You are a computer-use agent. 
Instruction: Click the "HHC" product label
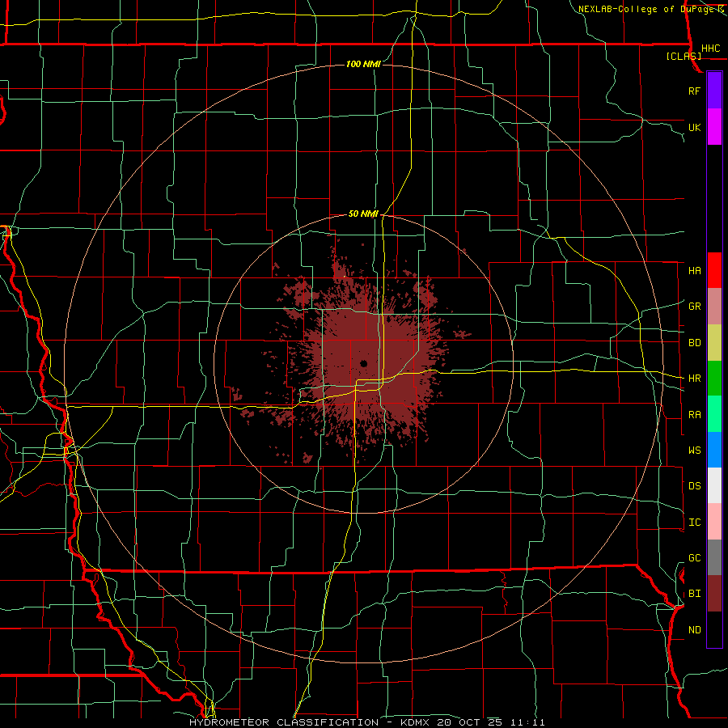[710, 49]
